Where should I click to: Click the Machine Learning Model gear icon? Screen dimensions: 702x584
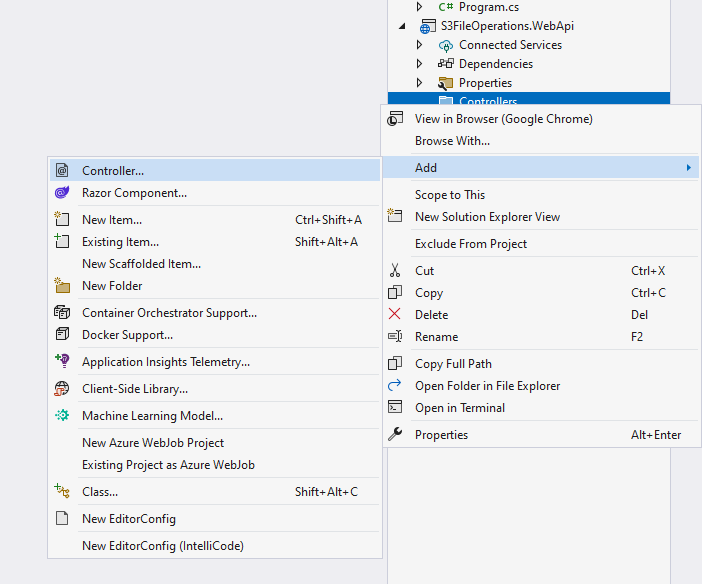coord(62,416)
